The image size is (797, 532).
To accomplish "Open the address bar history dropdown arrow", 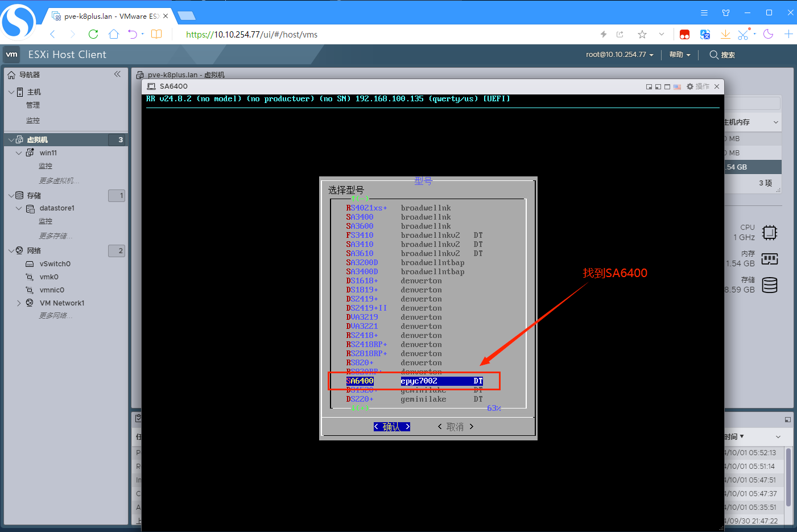I will pyautogui.click(x=662, y=34).
